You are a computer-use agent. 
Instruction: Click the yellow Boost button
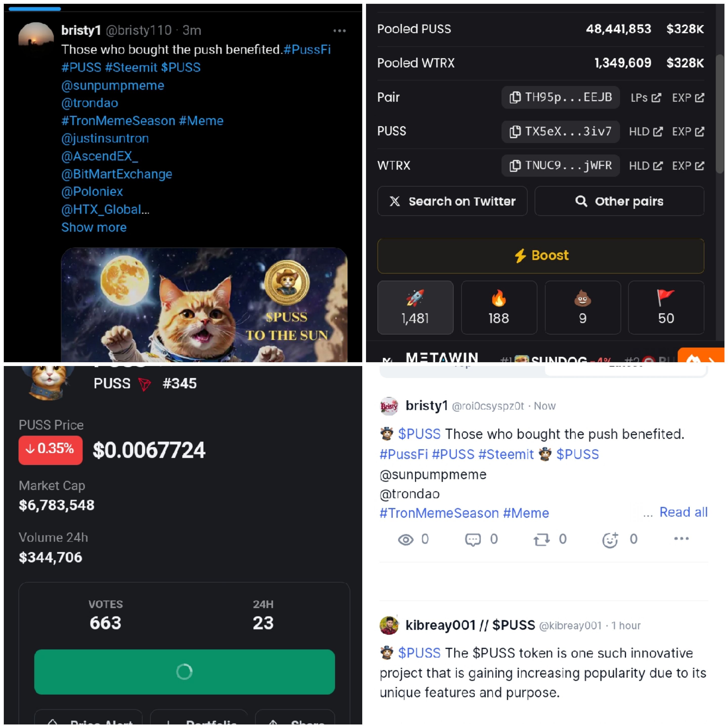click(x=541, y=256)
